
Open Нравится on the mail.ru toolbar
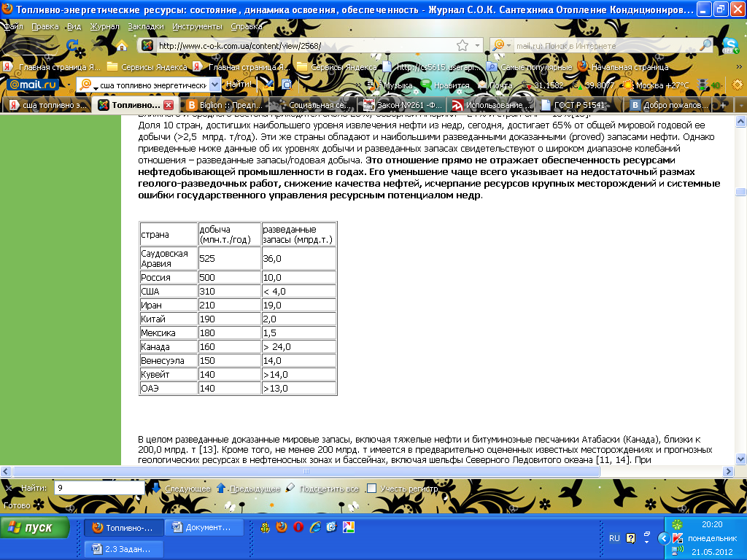(x=446, y=85)
